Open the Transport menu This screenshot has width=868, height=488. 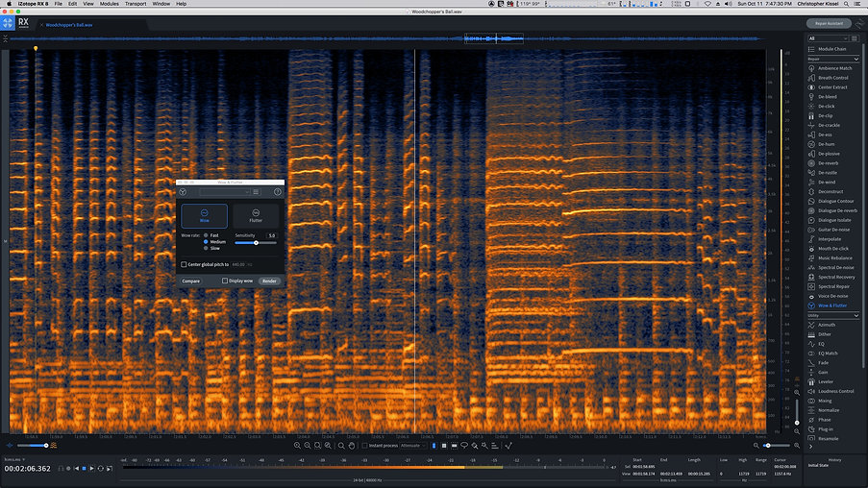tap(136, 3)
